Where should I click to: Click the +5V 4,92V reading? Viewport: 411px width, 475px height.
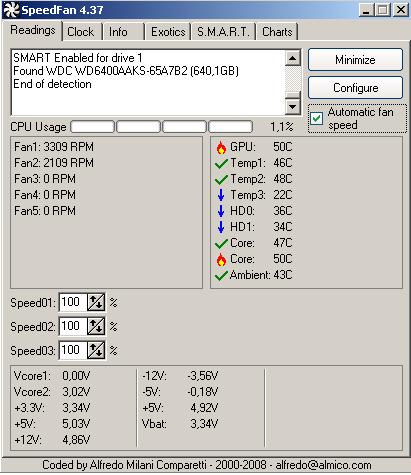(x=180, y=408)
